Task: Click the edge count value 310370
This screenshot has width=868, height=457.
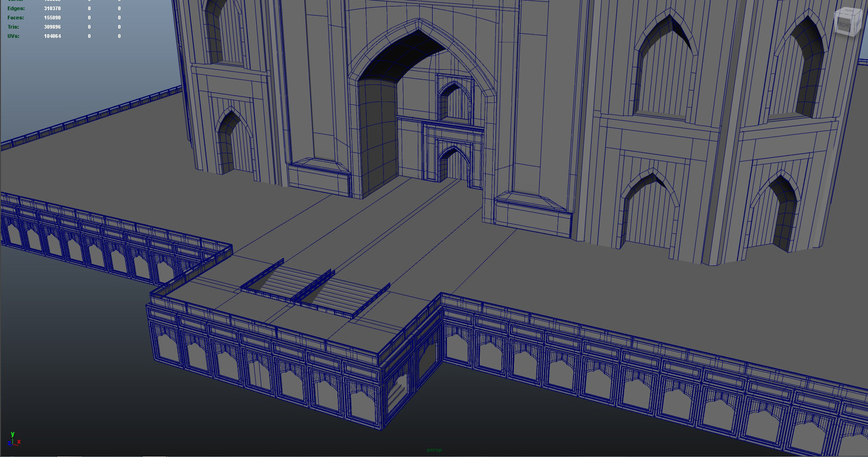Action: [x=52, y=8]
